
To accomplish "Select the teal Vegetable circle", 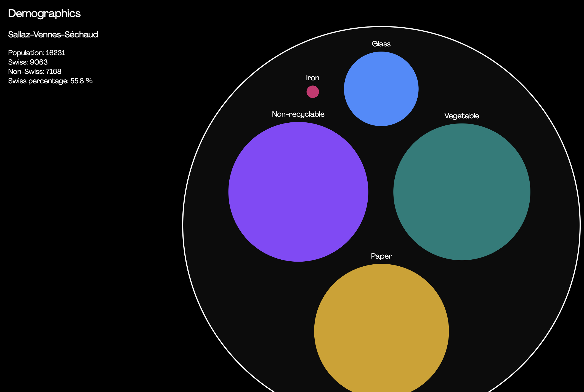I will [x=462, y=192].
